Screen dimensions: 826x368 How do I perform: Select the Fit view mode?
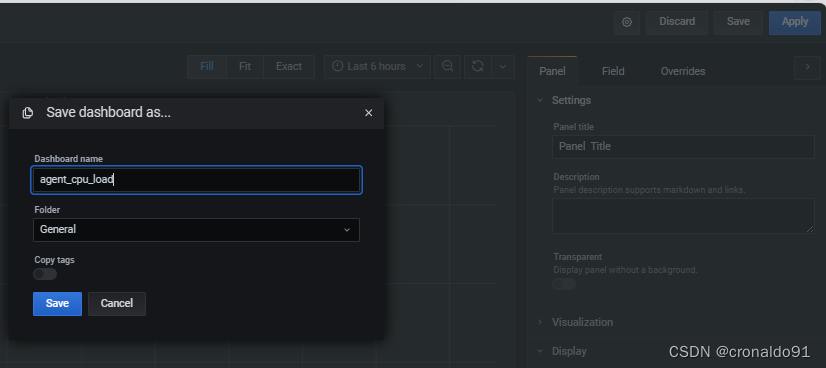pos(245,66)
